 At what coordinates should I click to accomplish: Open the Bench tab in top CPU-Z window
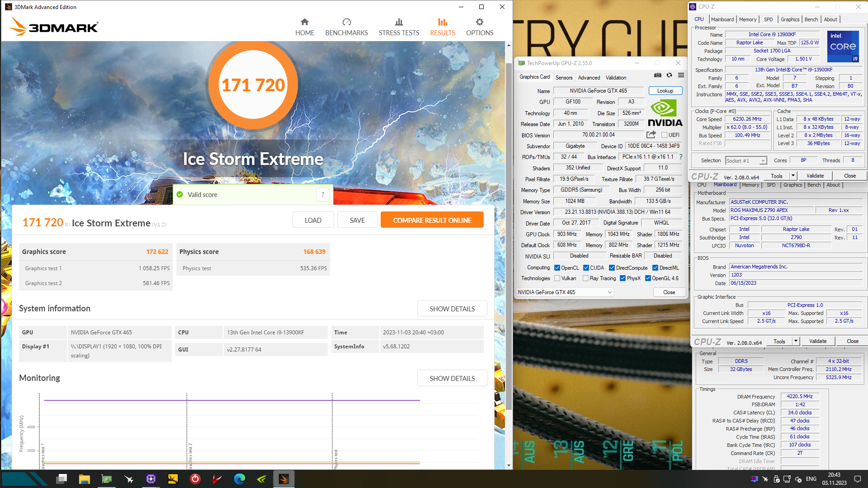(811, 19)
